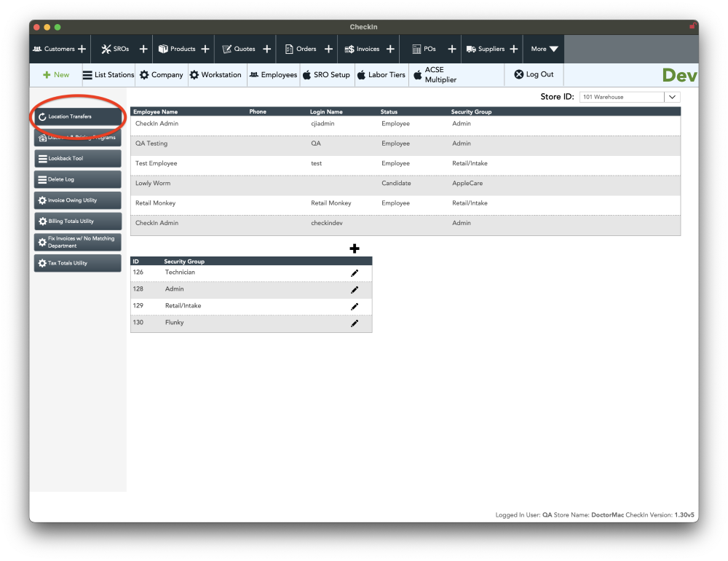Click the green New button
Image resolution: width=728 pixels, height=561 pixels.
56,75
